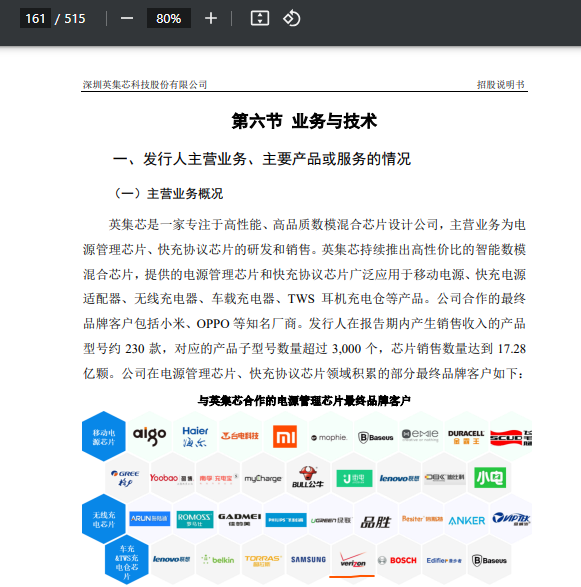Image resolution: width=581 pixels, height=587 pixels.
Task: Click the TORRAS logo
Action: pyautogui.click(x=263, y=560)
